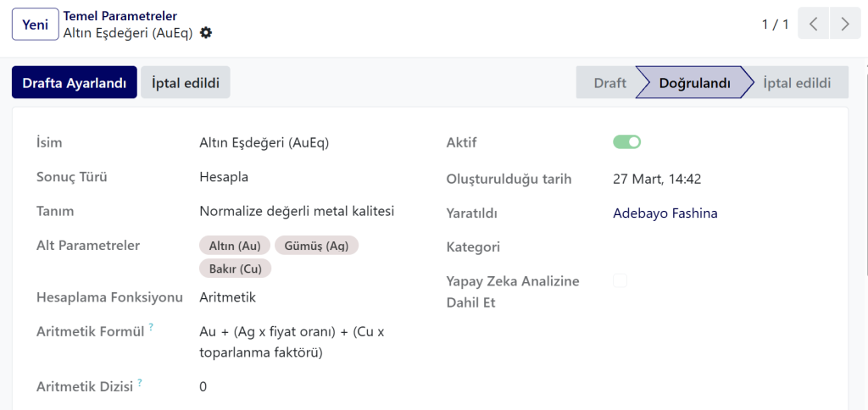Screen dimensions: 868x410
Task: Click the Gümüş (Ag) parameter tag
Action: tap(317, 246)
